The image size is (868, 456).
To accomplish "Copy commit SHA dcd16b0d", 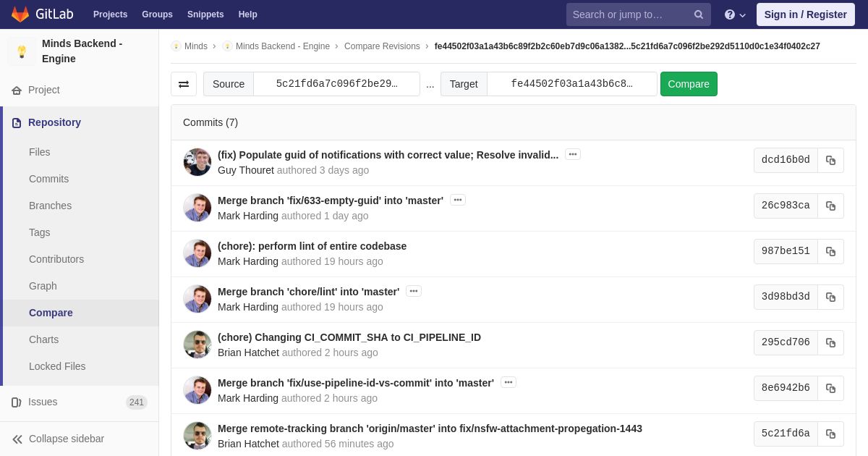I will pos(830,160).
